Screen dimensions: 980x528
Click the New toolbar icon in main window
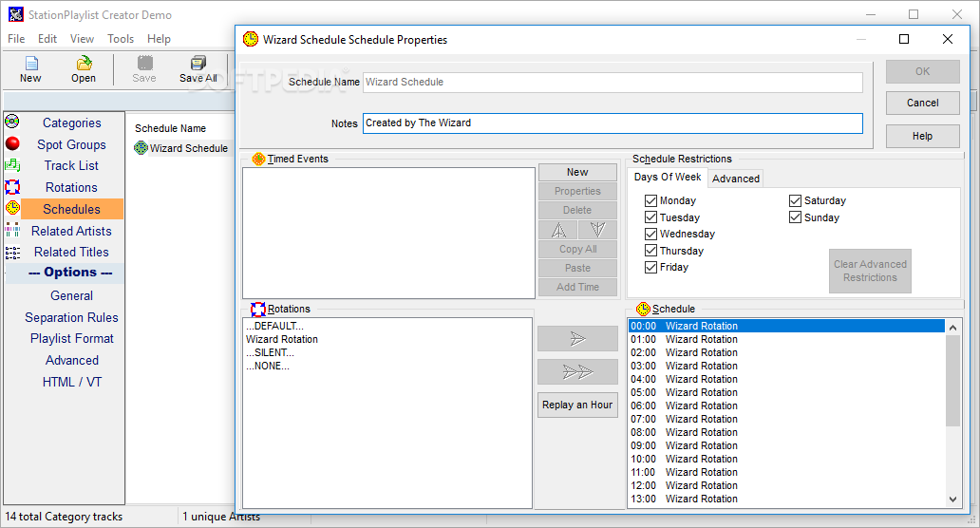click(x=31, y=63)
